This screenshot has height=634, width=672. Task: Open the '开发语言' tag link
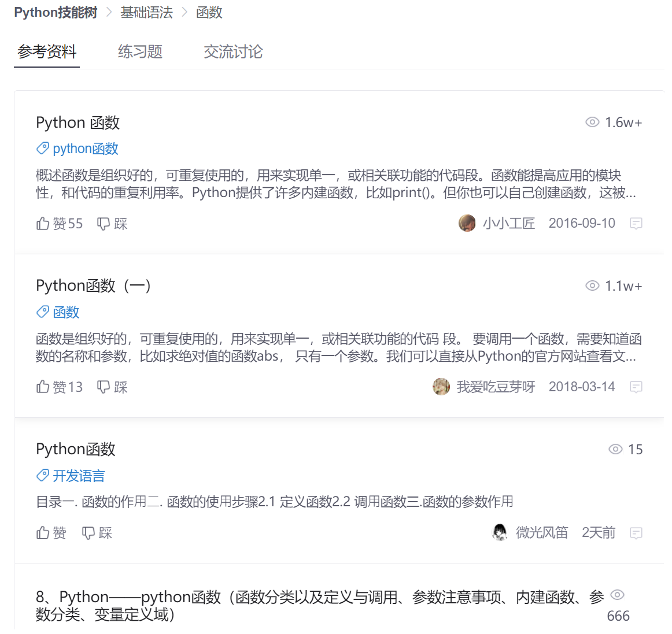[x=79, y=476]
